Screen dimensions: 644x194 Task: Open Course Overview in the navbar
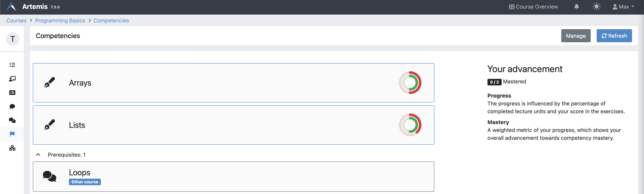tap(533, 7)
